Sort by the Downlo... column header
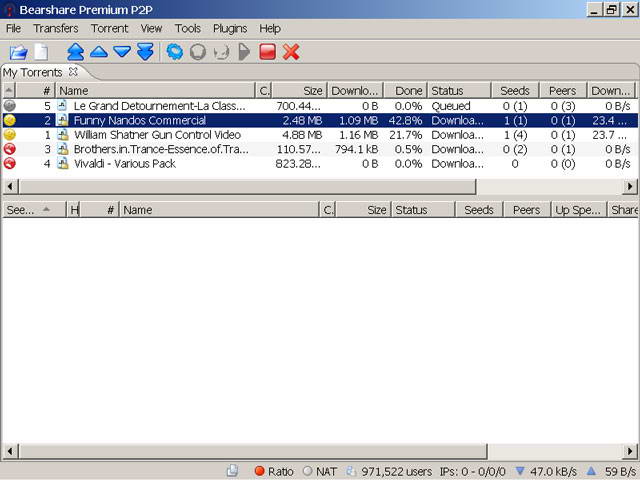Viewport: 640px width, 480px height. coord(355,90)
